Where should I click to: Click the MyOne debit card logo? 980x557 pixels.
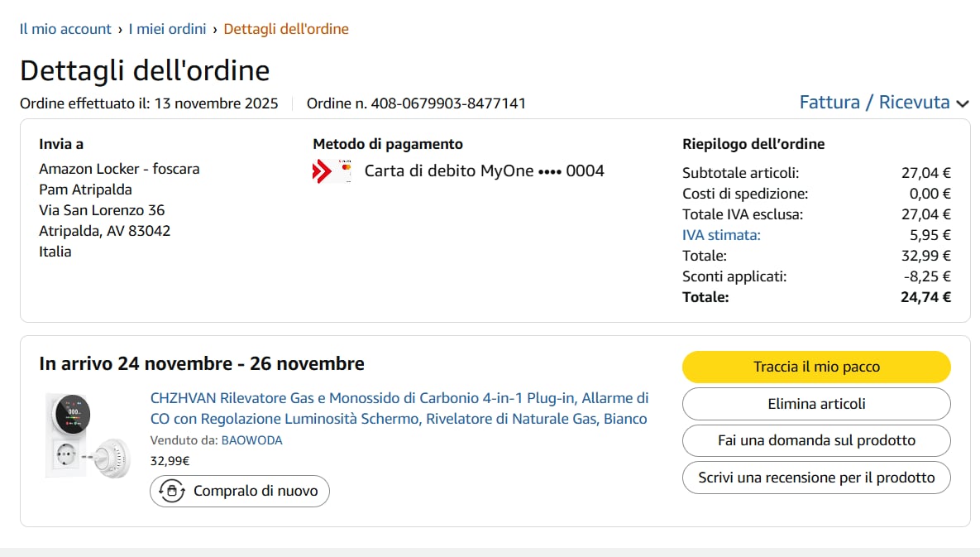332,171
